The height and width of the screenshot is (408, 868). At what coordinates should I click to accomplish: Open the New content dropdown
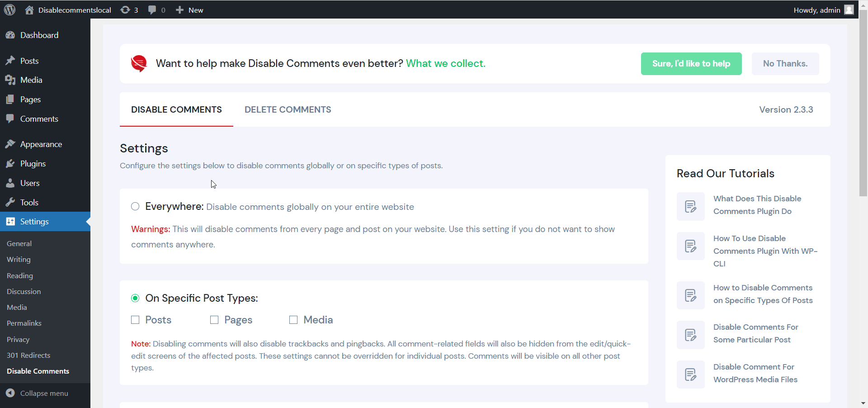click(x=189, y=10)
